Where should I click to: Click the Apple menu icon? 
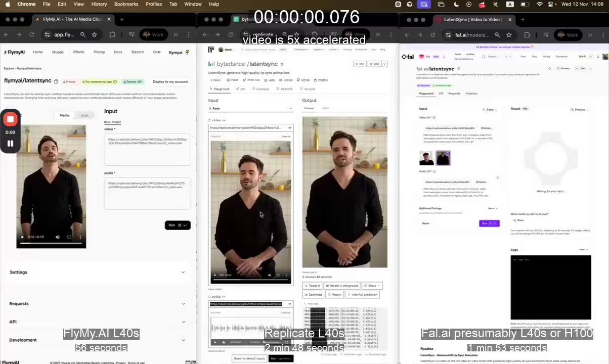click(x=8, y=4)
